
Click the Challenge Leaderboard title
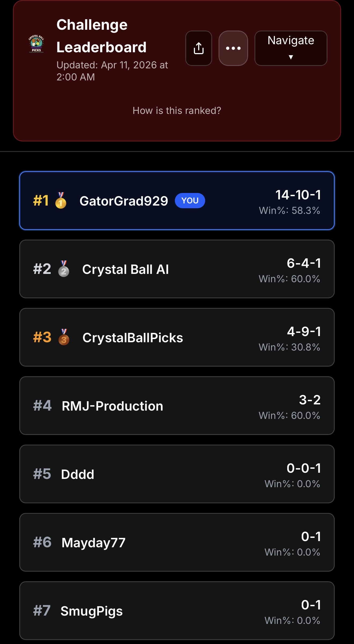(101, 36)
